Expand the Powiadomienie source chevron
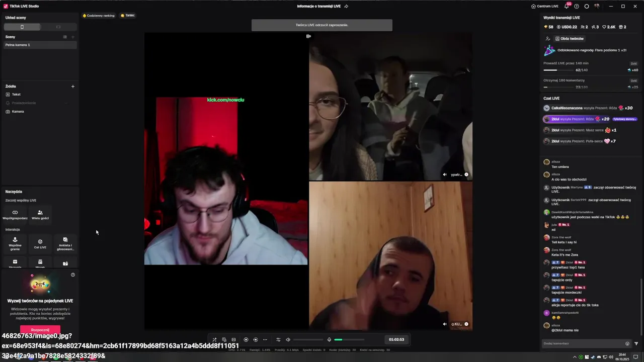 coord(66,103)
